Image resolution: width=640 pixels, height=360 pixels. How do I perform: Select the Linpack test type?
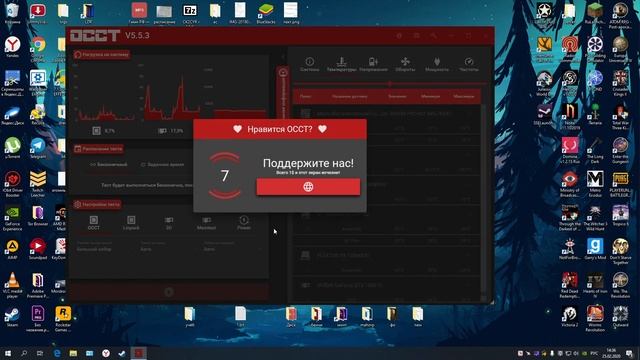coord(131,223)
